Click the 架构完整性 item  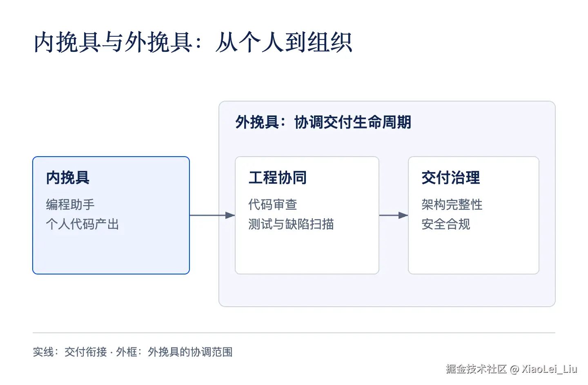452,204
